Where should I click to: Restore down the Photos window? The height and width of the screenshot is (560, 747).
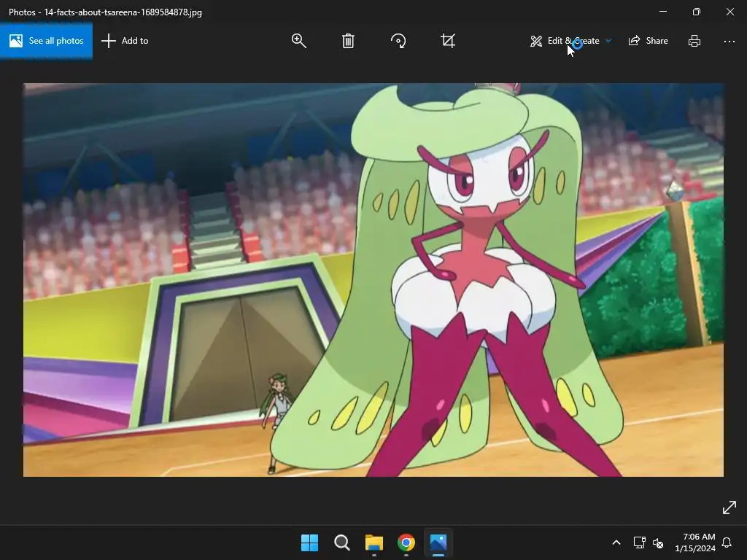[x=697, y=12]
